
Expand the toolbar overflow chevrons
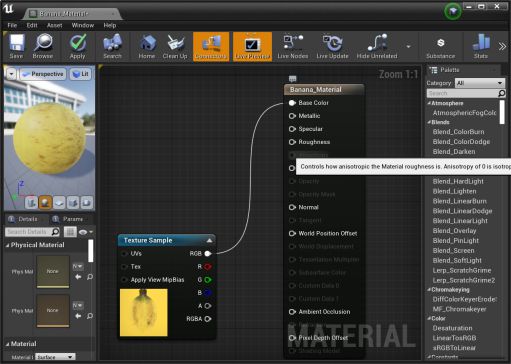pos(502,47)
